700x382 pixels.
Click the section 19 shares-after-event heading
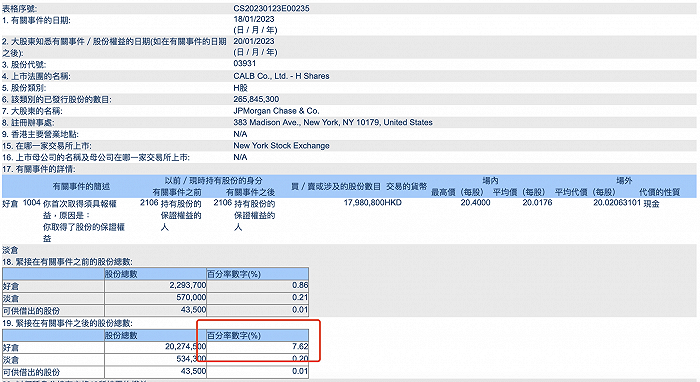click(67, 323)
